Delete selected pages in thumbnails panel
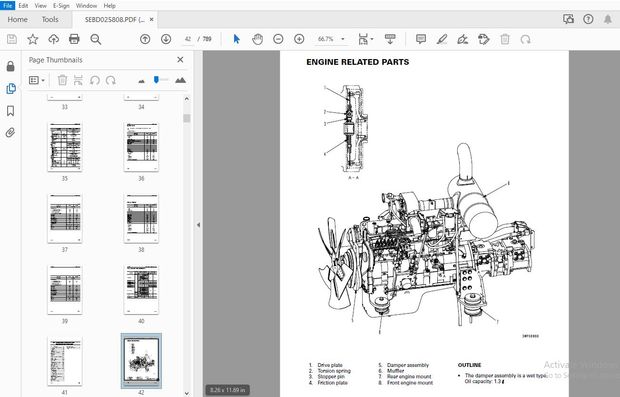 (62, 80)
